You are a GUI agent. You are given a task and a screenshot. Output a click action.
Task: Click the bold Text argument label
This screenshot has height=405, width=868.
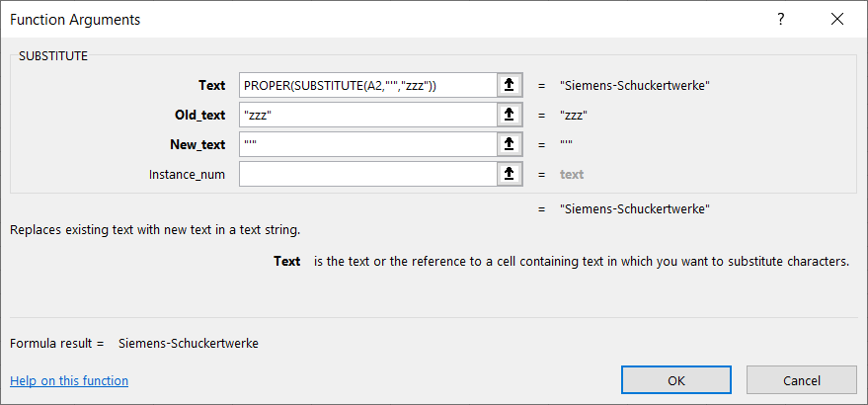click(x=211, y=86)
